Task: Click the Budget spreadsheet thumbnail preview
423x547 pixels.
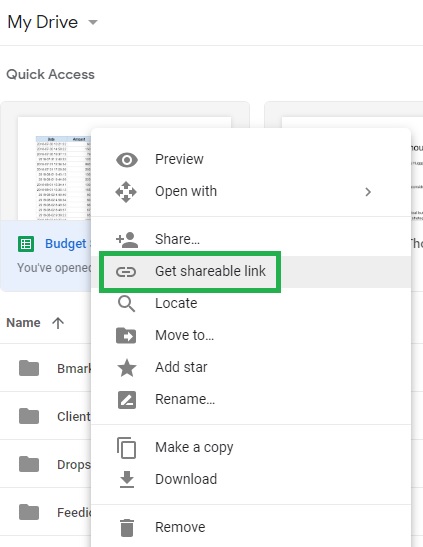Action: [54, 169]
